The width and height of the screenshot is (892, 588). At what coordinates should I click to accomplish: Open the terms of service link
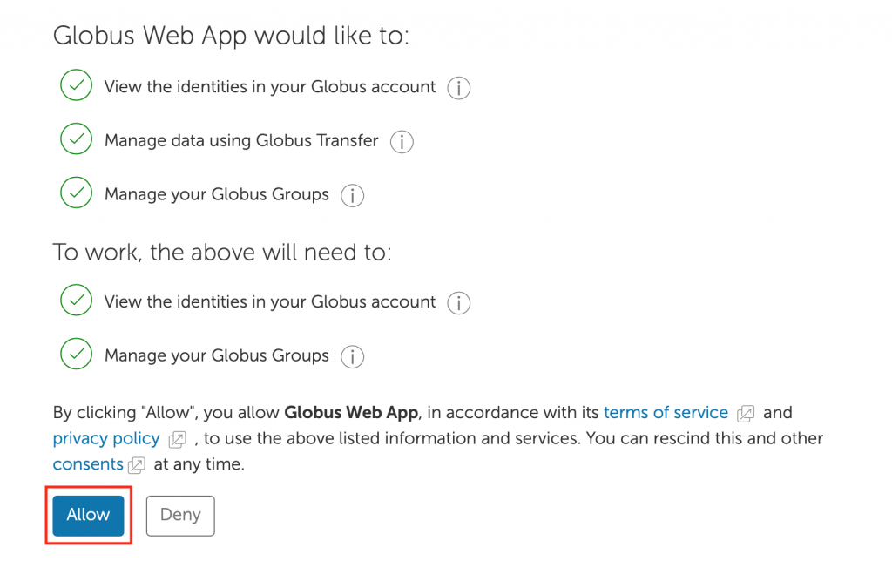(666, 412)
